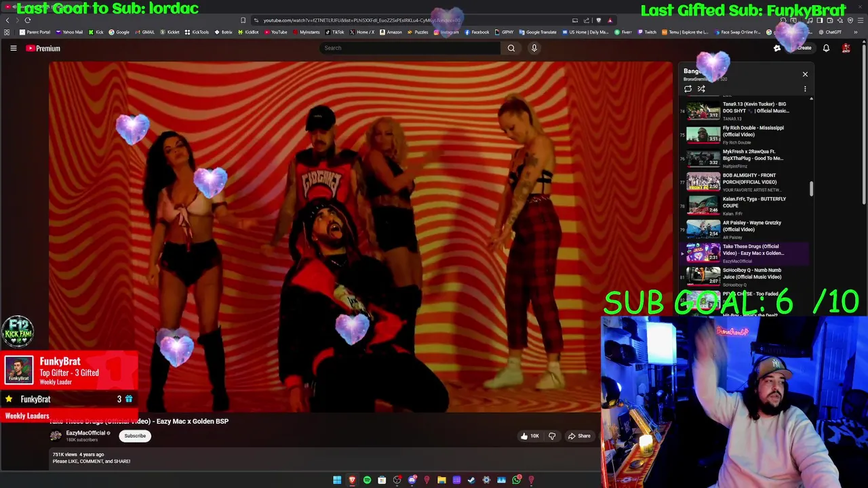Toggle shuffle playlist
The image size is (868, 488).
701,89
